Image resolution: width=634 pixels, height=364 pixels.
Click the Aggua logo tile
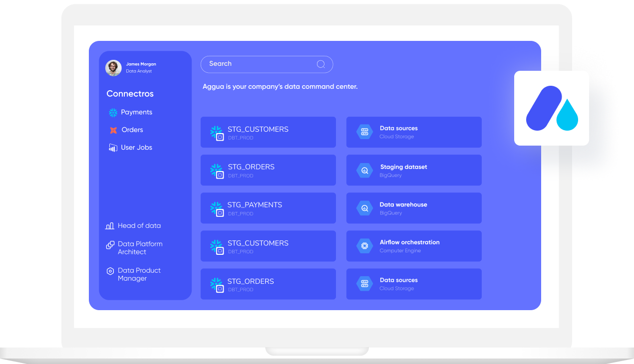click(x=552, y=108)
